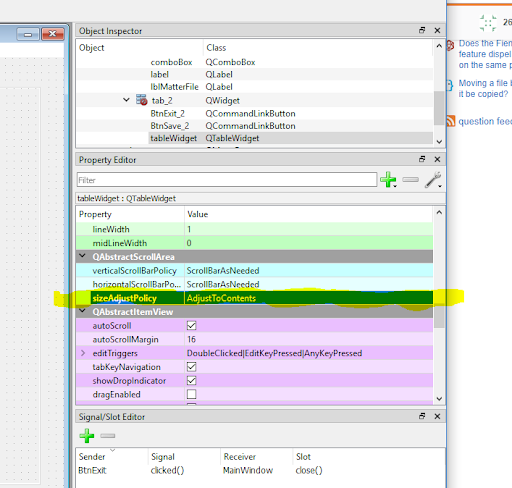Add new connection in Signal/Slot Editor
512x488 pixels.
87,436
